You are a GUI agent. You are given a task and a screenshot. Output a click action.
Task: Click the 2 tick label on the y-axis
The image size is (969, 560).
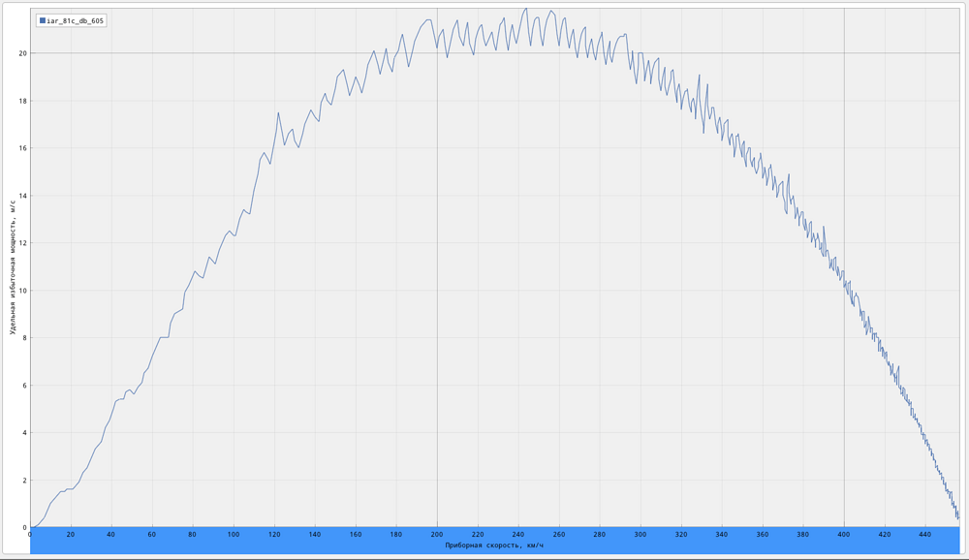point(25,481)
